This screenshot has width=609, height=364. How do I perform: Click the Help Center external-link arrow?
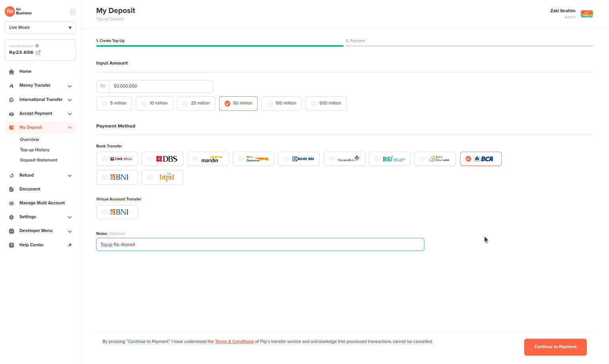[x=70, y=245]
